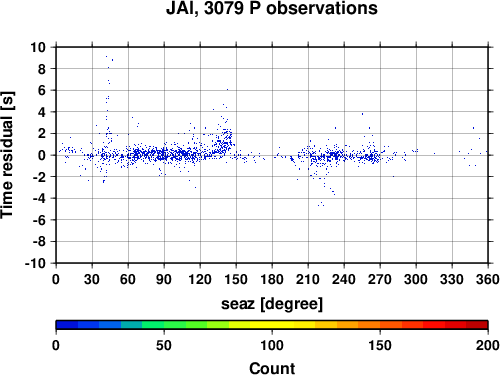Click the 'Count' colorbar label
The height and width of the screenshot is (375, 500).
pos(272,368)
